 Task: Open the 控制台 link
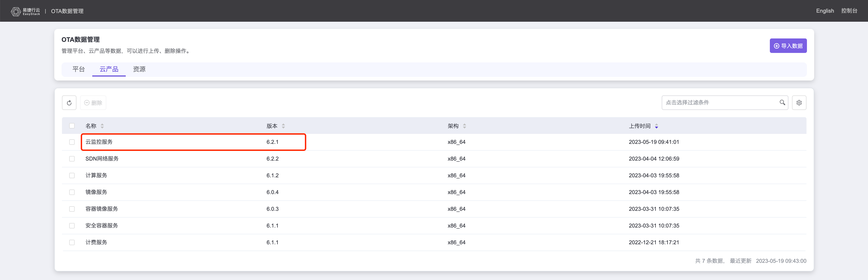(849, 11)
